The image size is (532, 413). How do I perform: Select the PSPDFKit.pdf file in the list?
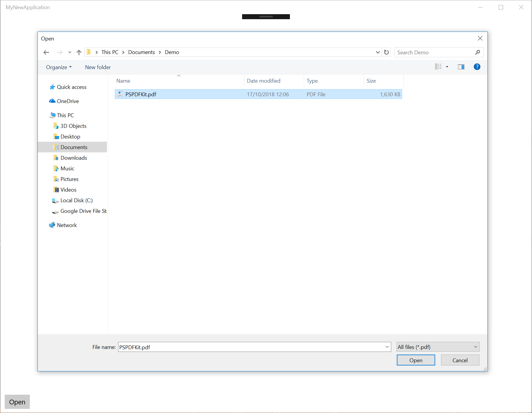[x=141, y=94]
